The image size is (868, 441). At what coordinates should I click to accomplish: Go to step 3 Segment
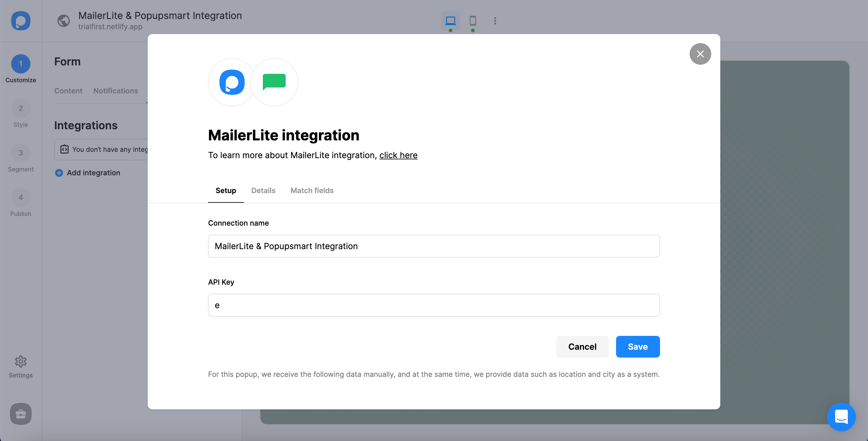coord(20,158)
